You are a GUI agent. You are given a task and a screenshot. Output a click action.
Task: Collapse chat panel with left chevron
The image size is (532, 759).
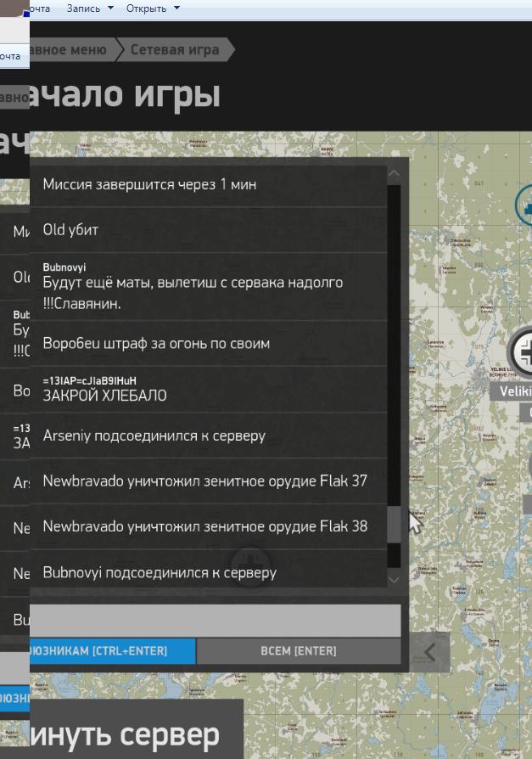coord(429,651)
